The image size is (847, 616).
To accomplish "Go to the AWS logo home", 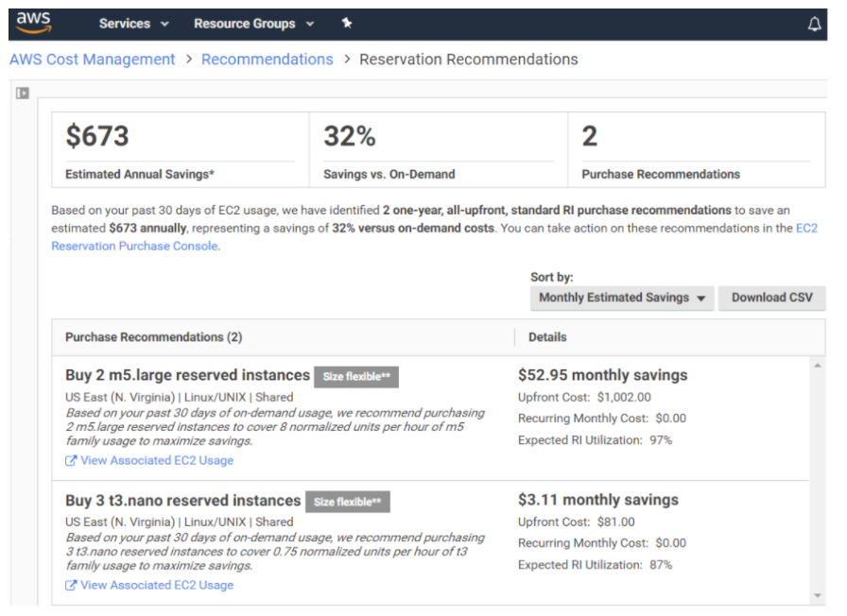I will coord(33,23).
